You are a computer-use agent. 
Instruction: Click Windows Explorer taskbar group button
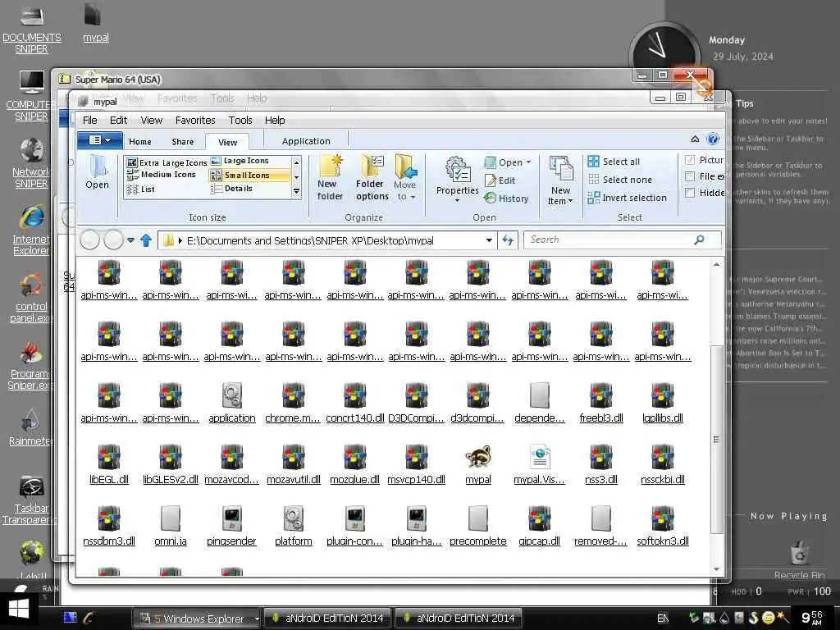(197, 619)
